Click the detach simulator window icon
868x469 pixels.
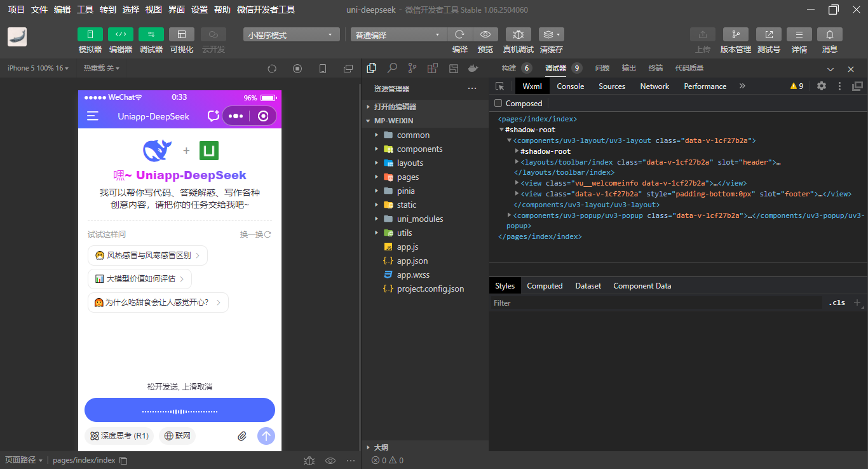click(348, 69)
